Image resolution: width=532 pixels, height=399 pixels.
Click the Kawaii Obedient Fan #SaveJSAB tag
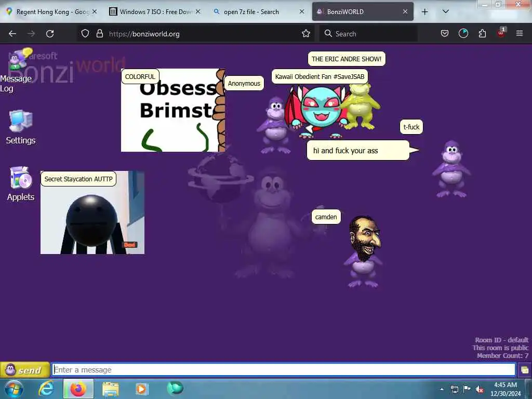[320, 77]
